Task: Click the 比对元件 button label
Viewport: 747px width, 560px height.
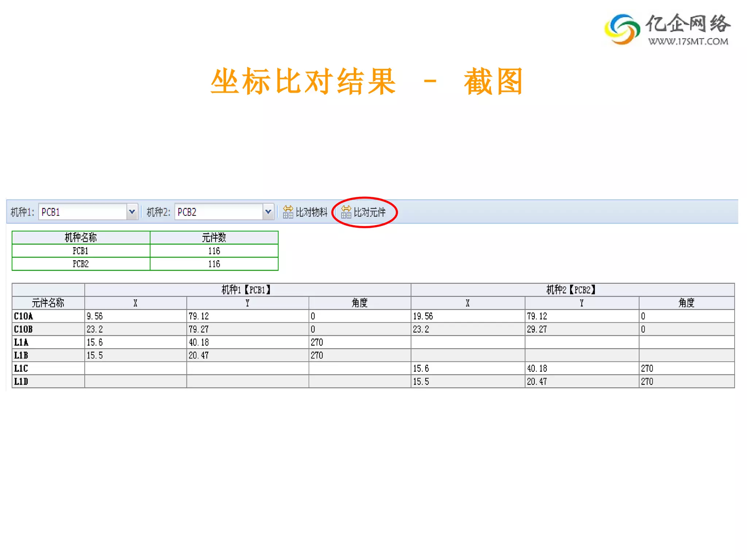Action: [369, 212]
